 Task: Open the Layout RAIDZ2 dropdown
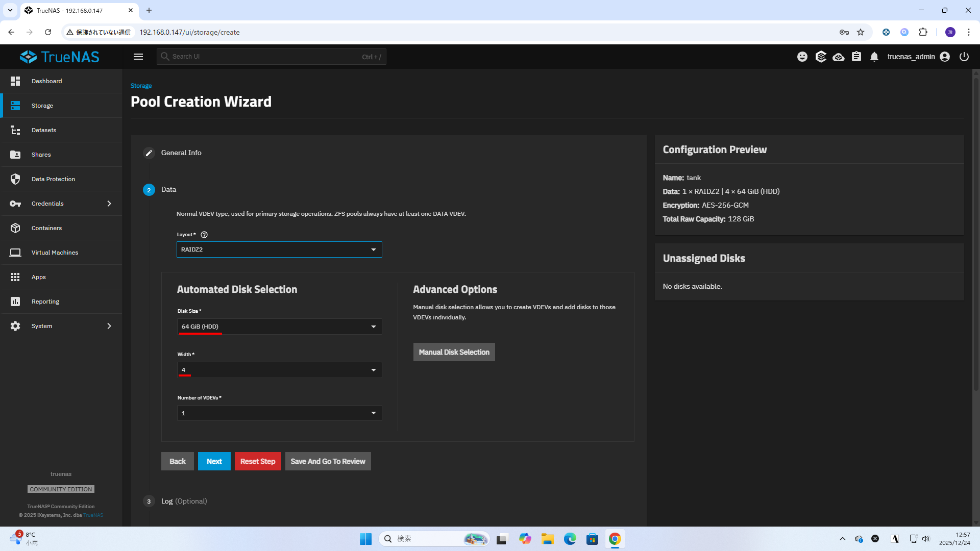click(x=279, y=249)
